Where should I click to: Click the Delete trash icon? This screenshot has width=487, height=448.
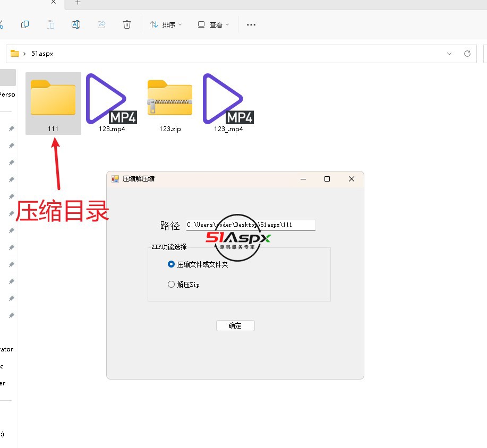click(126, 24)
